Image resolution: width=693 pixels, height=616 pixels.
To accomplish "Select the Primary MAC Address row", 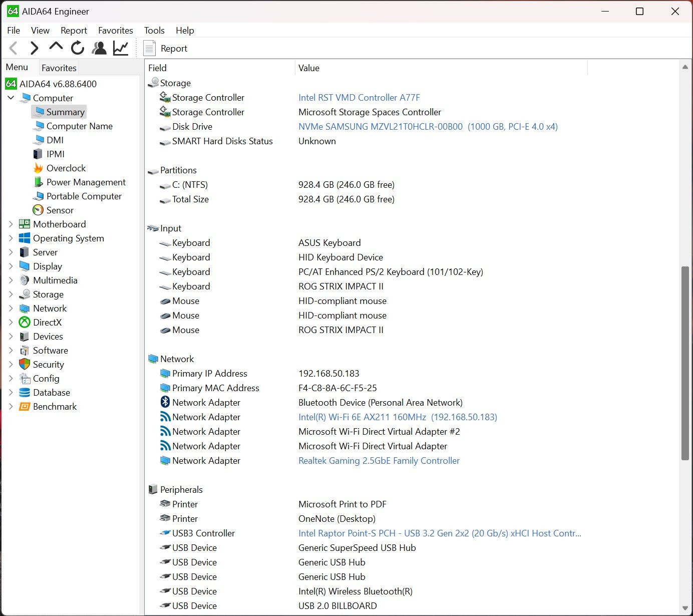I will point(366,388).
